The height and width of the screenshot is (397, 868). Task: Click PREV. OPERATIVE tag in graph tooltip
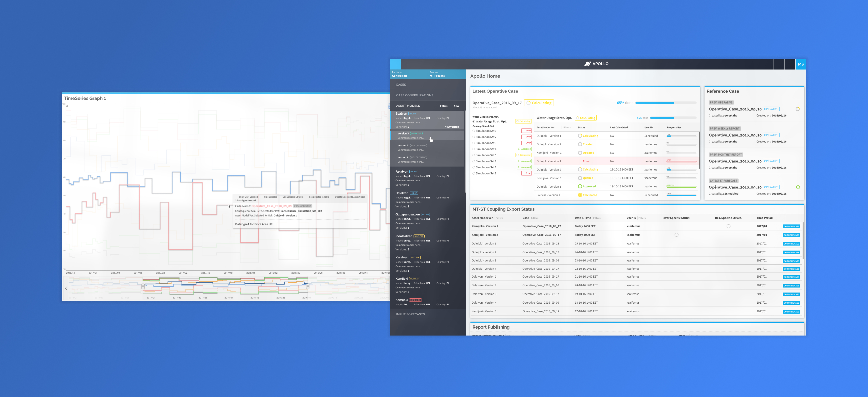click(303, 206)
